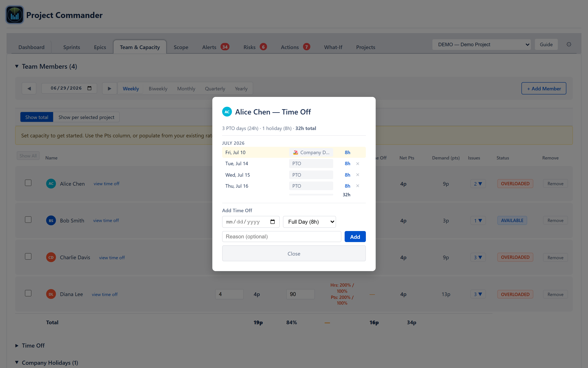Click view time off for Diana Lee
Image resolution: width=588 pixels, height=368 pixels.
105,294
